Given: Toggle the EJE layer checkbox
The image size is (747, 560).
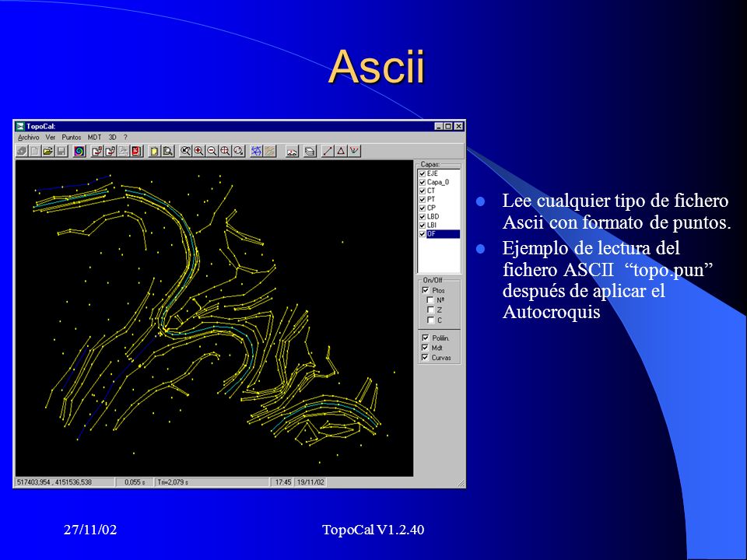Looking at the screenshot, I should pos(422,173).
